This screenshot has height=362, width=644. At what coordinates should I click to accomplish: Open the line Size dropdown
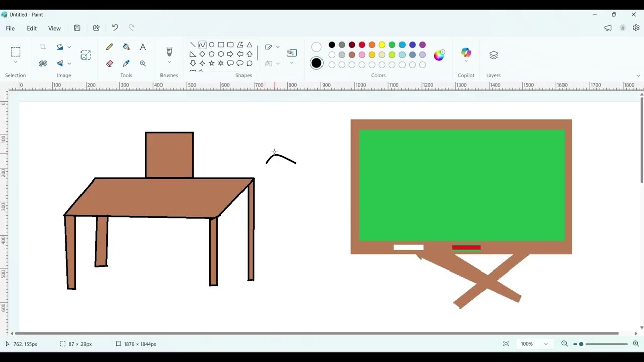point(292,55)
